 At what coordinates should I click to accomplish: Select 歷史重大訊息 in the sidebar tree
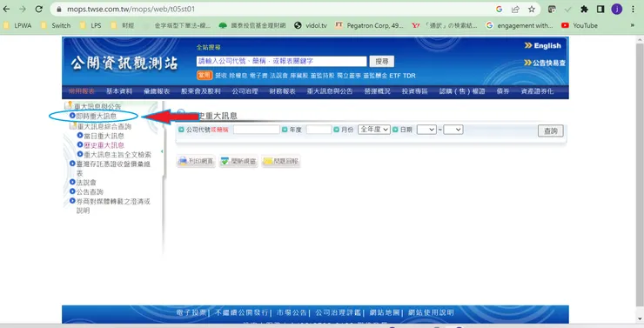104,145
